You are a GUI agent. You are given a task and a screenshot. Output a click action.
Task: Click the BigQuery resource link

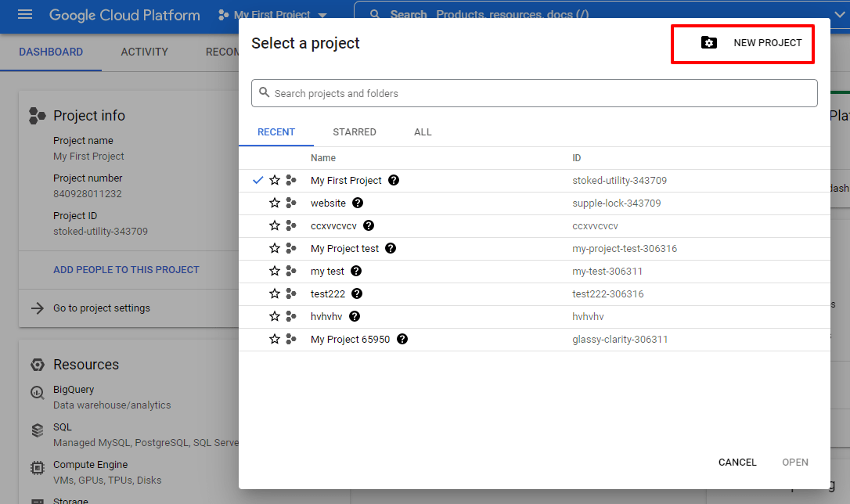[x=74, y=390]
